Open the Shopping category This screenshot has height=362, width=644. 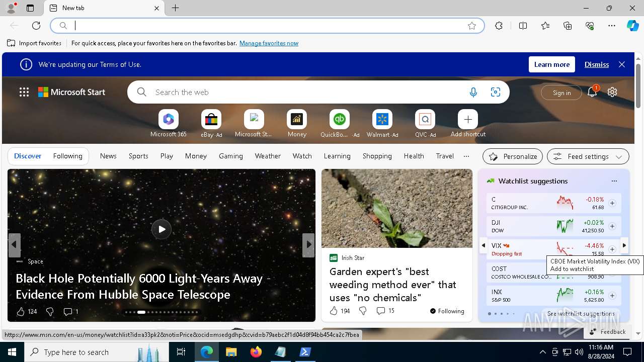tap(377, 156)
